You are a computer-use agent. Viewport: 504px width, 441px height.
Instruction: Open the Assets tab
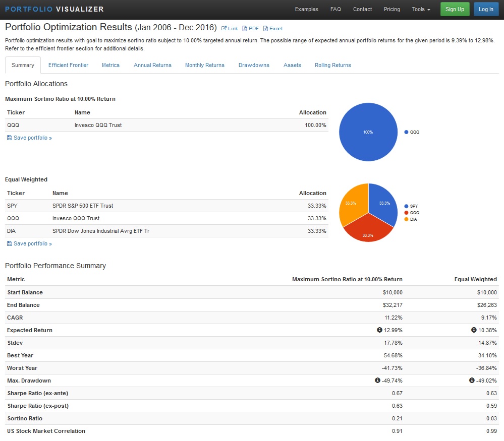[292, 65]
